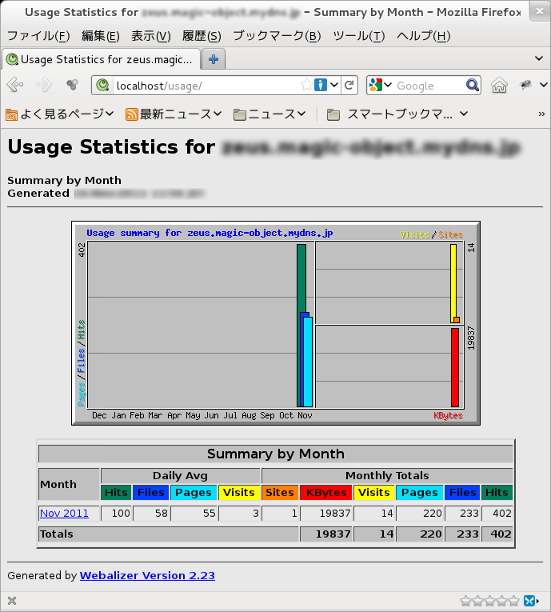
Task: Click the red KBytes column header
Action: tap(326, 492)
